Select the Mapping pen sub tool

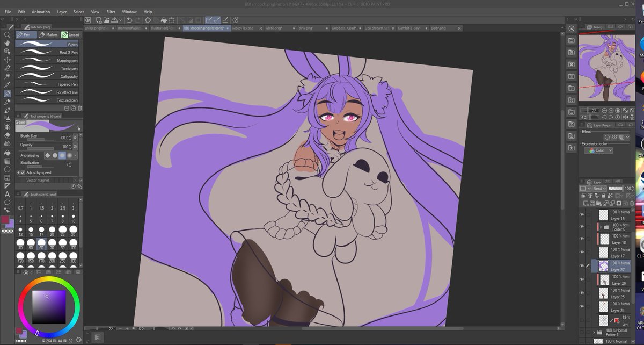47,61
